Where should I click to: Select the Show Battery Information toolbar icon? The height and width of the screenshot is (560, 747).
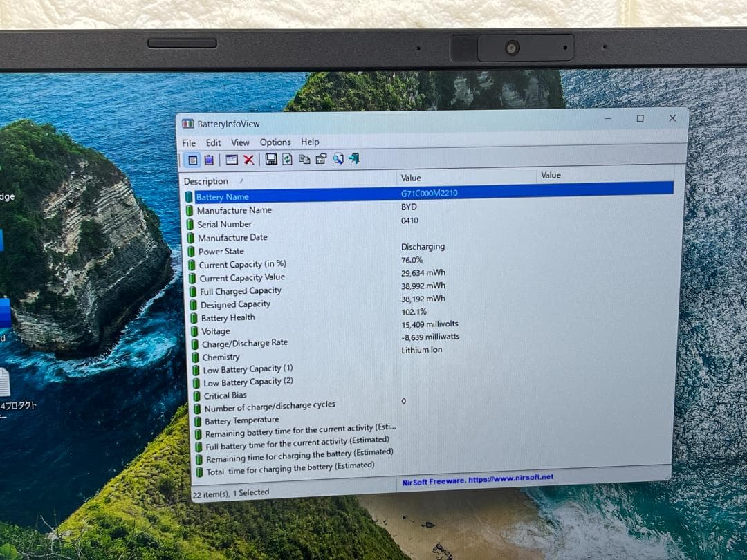pos(192,160)
